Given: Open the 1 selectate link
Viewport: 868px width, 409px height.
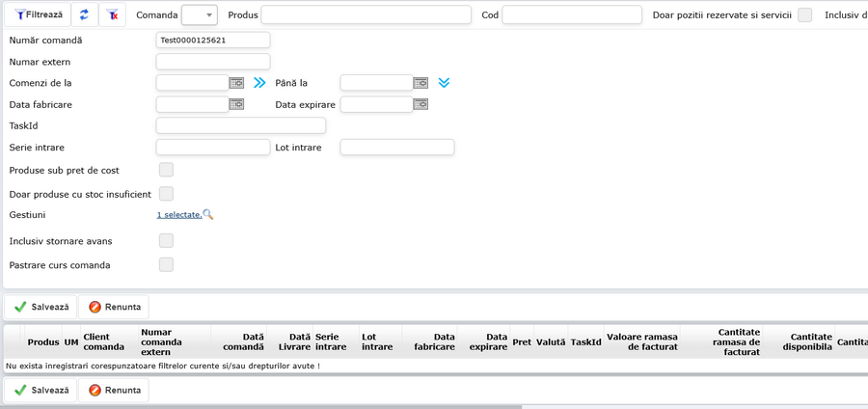Looking at the screenshot, I should click(178, 215).
